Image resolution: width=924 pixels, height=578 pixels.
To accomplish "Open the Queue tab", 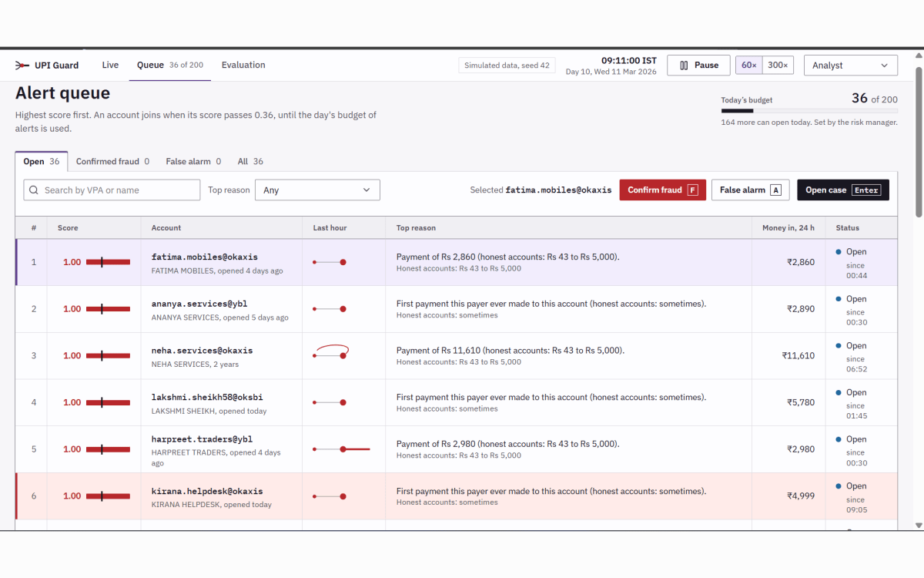I will pyautogui.click(x=170, y=66).
